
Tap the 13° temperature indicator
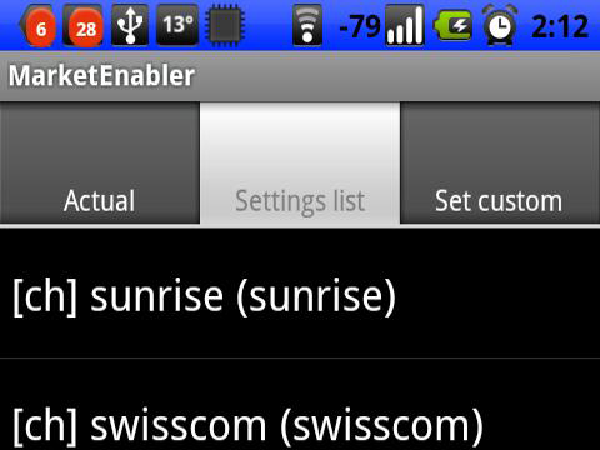pos(178,26)
